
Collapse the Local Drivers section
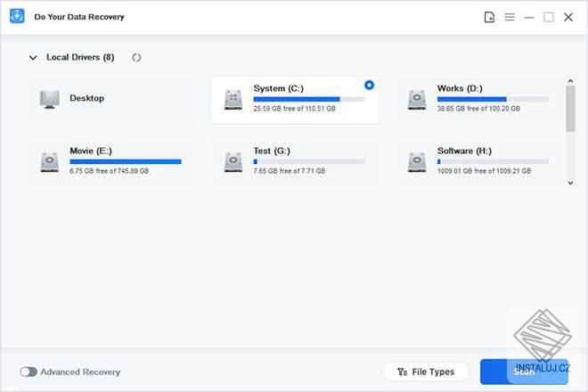point(33,57)
